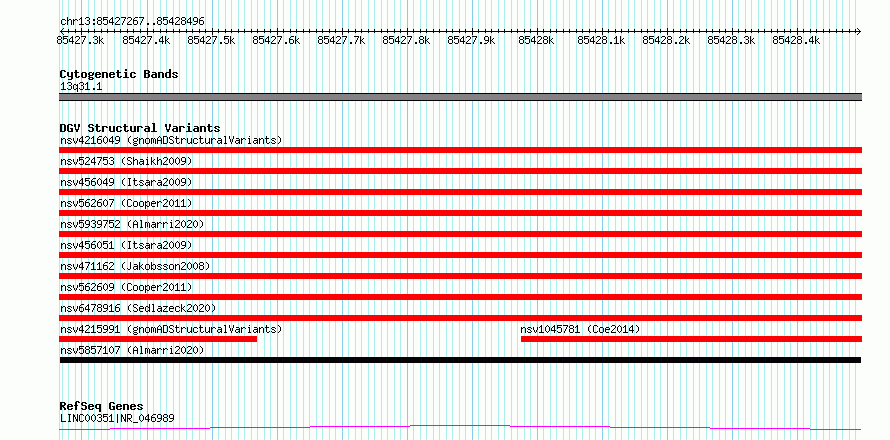Open nsv524753 (Shaikh2009) variant label
890x440 pixels.
pyautogui.click(x=126, y=161)
